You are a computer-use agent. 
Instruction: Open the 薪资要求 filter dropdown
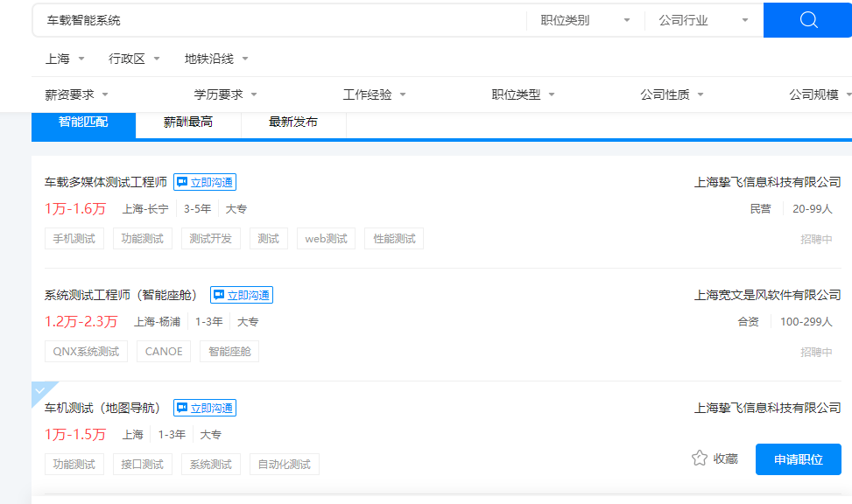click(76, 94)
